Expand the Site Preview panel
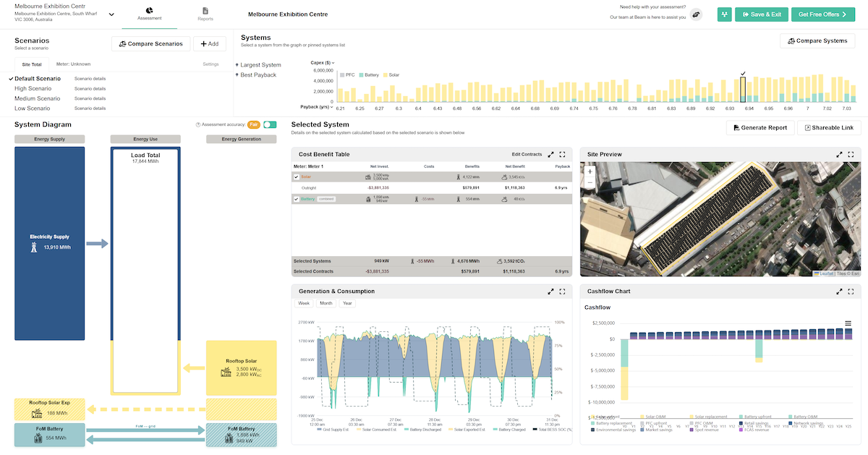Viewport: 868px width, 455px height. coord(840,154)
